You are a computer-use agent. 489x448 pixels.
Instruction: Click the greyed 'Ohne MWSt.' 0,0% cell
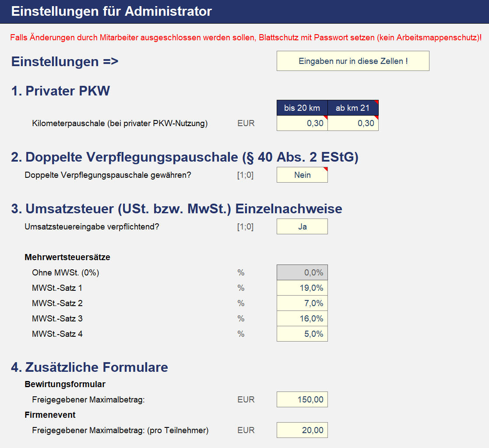pos(302,272)
